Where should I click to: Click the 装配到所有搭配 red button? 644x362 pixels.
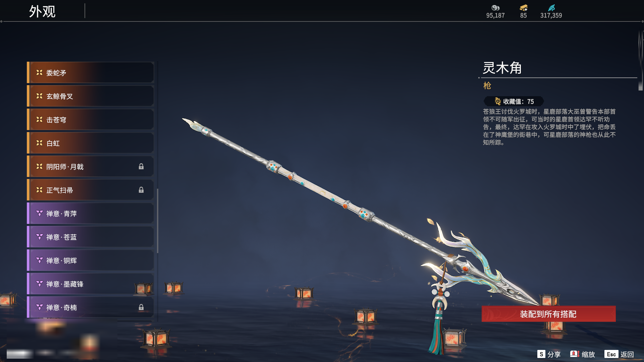548,314
